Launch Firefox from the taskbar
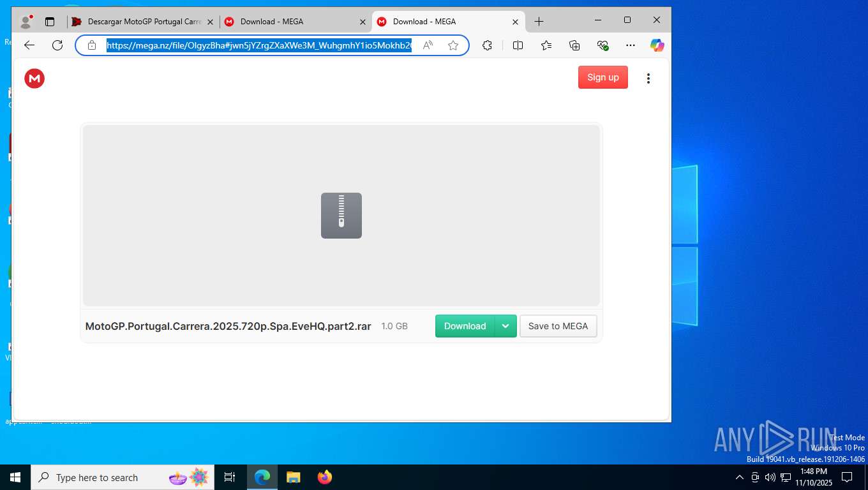 [x=324, y=477]
